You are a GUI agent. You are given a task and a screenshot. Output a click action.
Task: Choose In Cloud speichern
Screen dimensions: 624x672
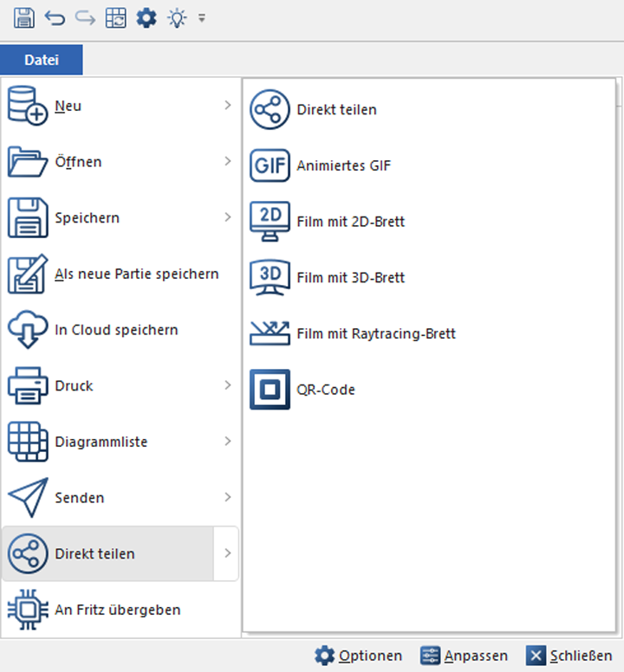click(116, 330)
